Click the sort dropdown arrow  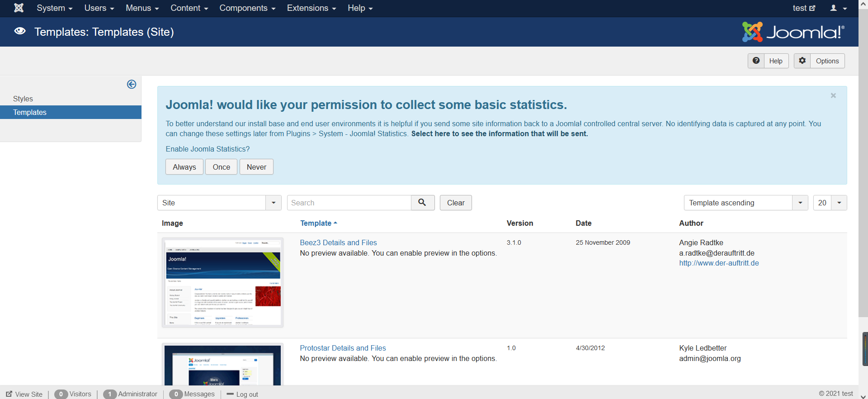click(x=800, y=203)
